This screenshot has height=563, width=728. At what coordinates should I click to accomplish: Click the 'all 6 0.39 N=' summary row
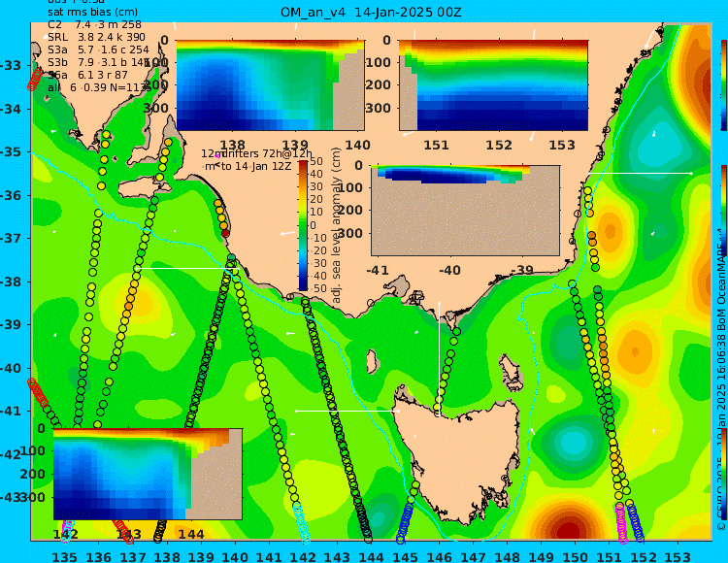(99, 87)
